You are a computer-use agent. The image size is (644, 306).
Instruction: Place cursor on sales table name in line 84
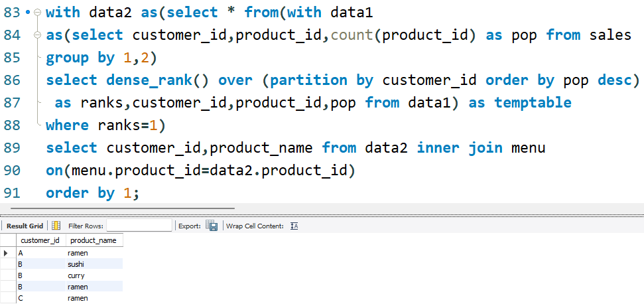click(x=610, y=35)
